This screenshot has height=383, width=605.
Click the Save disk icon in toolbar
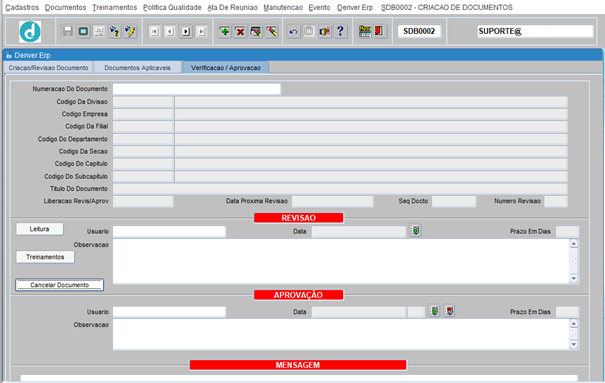tap(68, 31)
